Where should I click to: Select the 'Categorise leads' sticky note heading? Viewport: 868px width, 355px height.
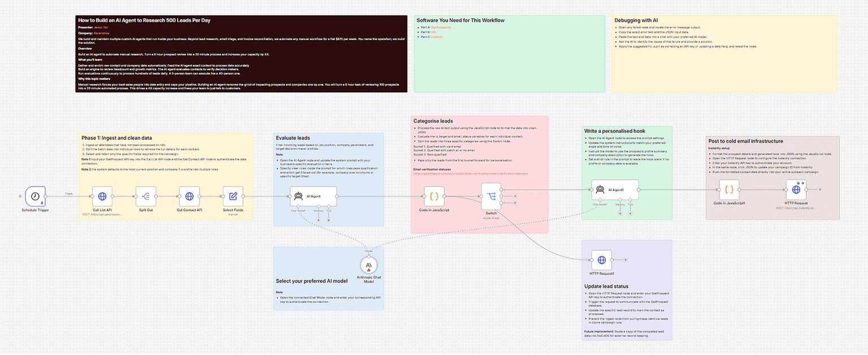coord(433,121)
